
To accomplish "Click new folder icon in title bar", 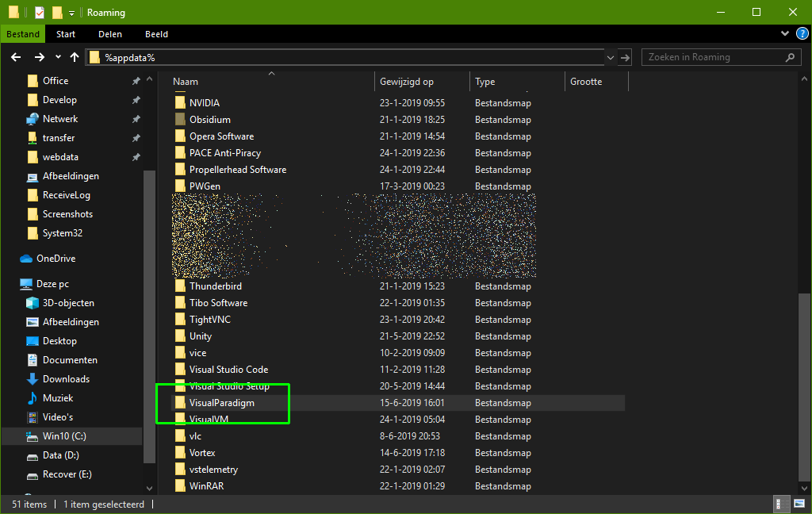I will [x=57, y=12].
